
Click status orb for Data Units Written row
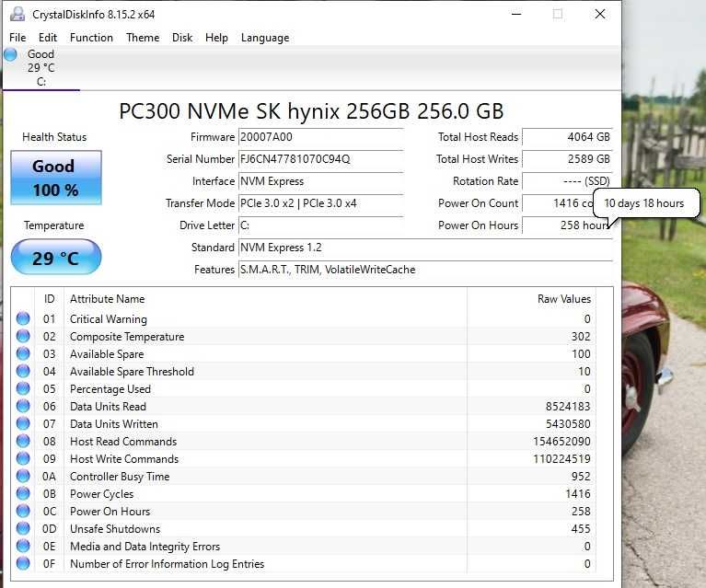[x=23, y=423]
